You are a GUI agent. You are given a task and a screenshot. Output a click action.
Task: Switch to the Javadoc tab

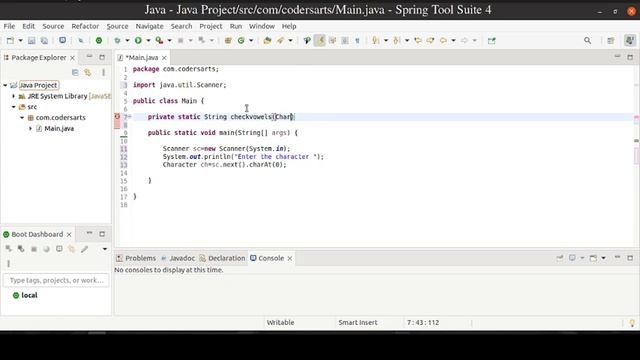click(x=178, y=258)
